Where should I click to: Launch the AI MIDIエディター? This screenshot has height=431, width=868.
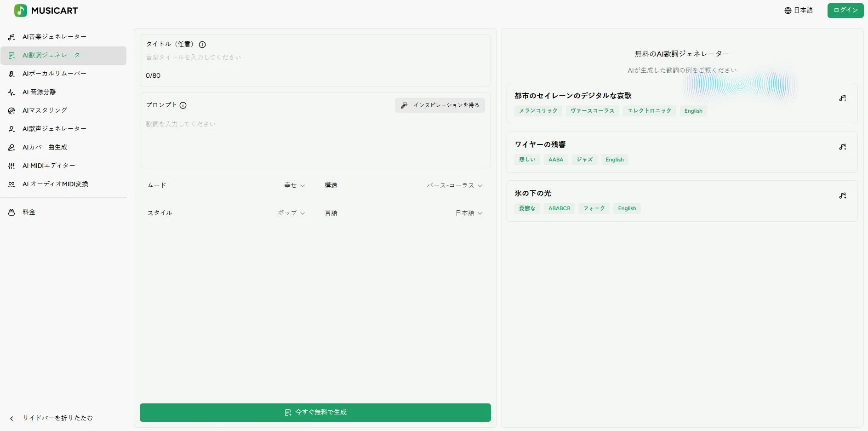pos(48,166)
